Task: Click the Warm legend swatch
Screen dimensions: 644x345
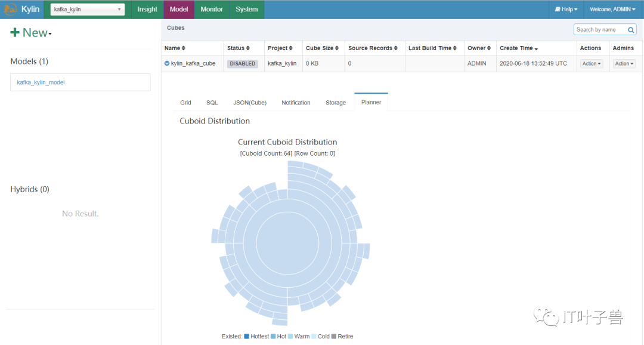Action: 290,336
